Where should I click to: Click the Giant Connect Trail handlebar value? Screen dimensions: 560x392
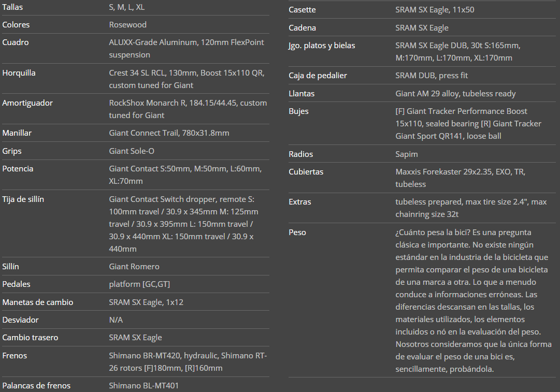pyautogui.click(x=169, y=133)
